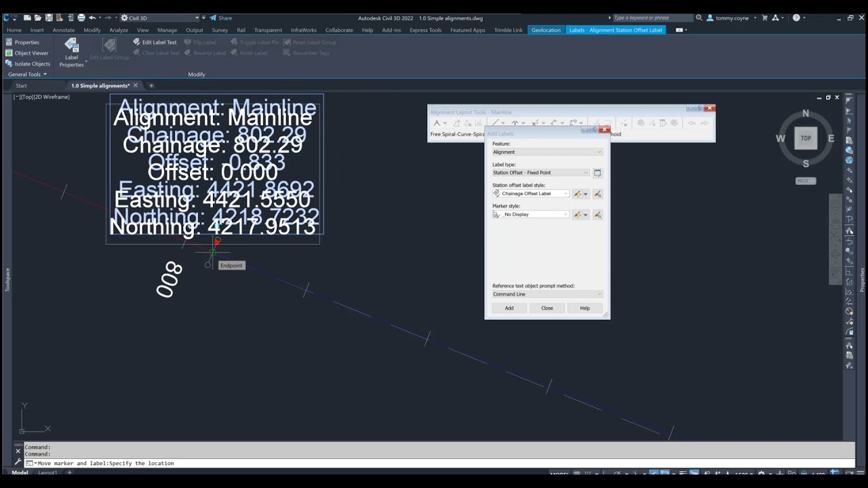868x488 pixels.
Task: Switch to the Survey ribbon tab
Action: [220, 30]
